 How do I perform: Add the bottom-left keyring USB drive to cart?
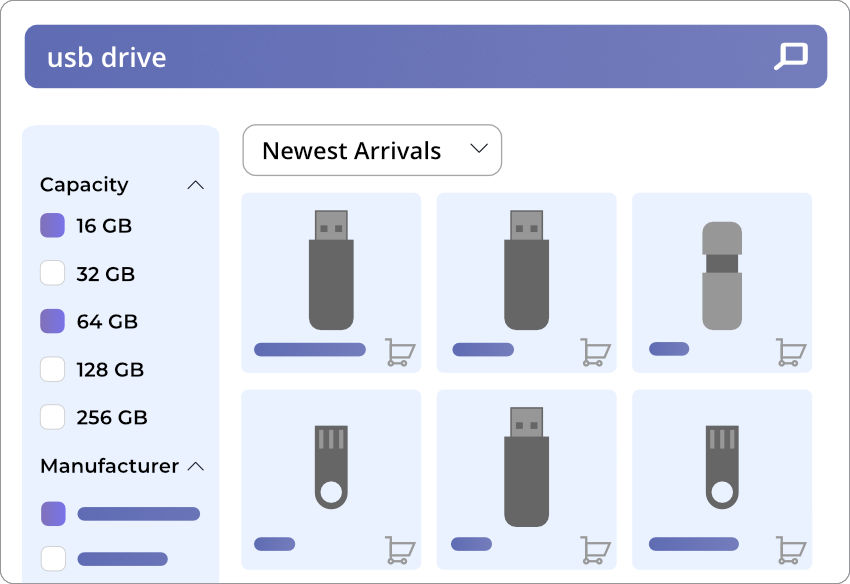click(400, 549)
